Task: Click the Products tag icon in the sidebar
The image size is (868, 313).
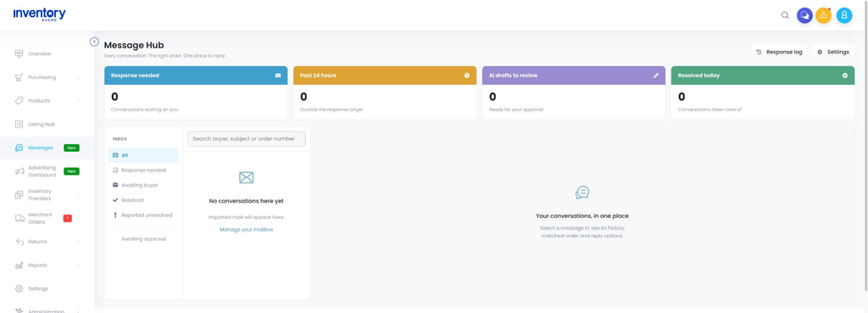Action: [x=19, y=101]
